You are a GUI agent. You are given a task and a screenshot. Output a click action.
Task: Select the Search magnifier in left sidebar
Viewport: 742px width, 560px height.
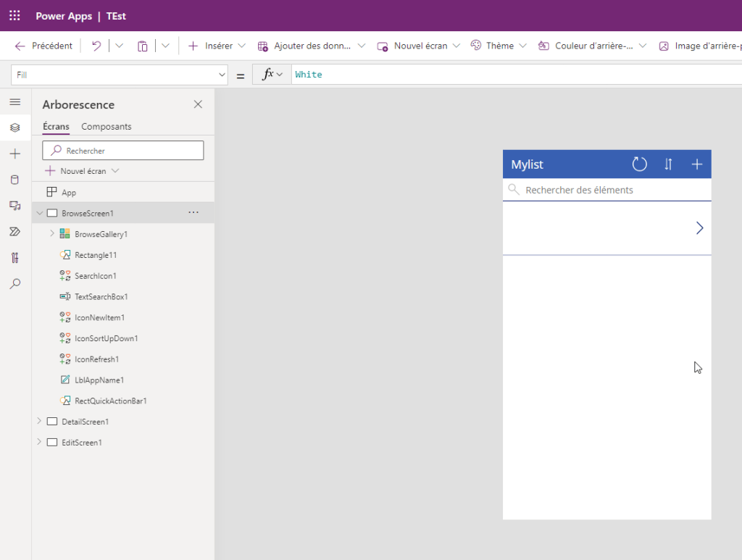click(x=15, y=284)
